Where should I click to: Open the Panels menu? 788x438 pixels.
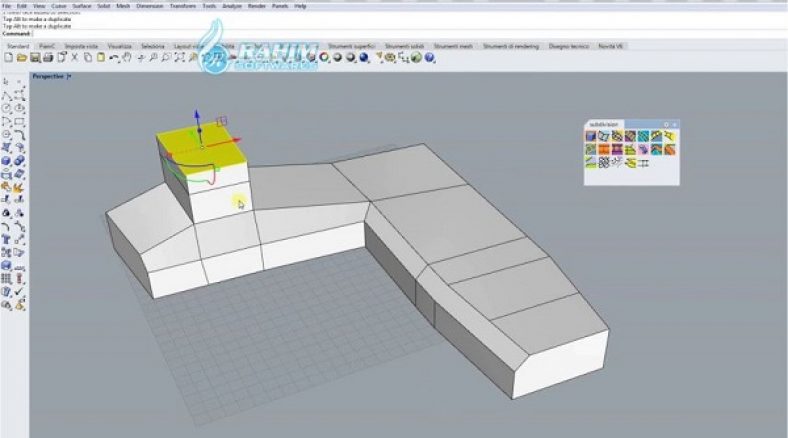(280, 6)
